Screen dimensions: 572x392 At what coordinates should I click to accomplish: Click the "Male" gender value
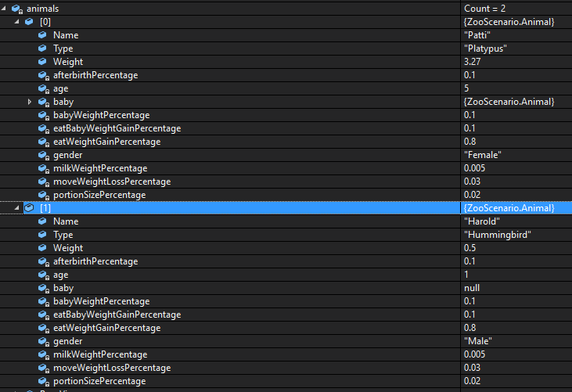478,341
